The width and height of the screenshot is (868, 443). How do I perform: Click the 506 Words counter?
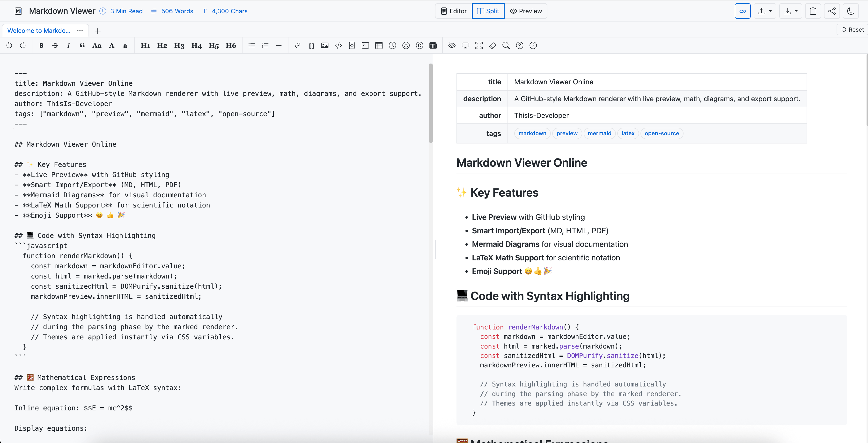172,11
